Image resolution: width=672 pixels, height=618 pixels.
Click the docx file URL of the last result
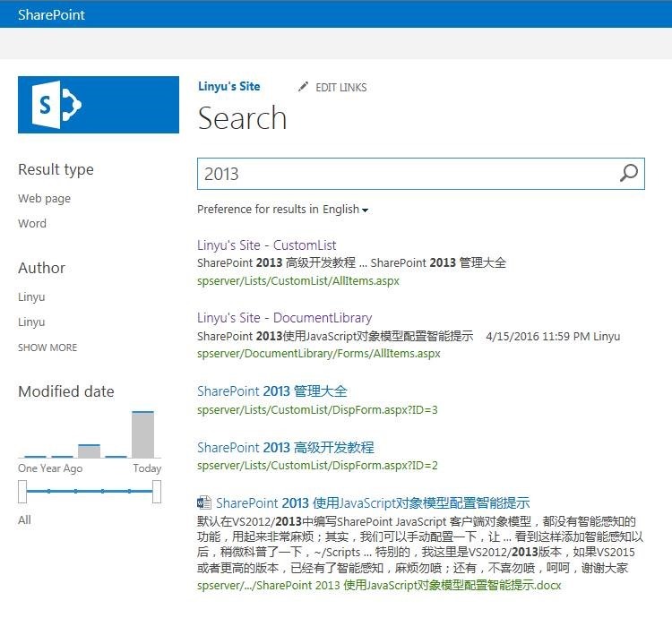379,585
